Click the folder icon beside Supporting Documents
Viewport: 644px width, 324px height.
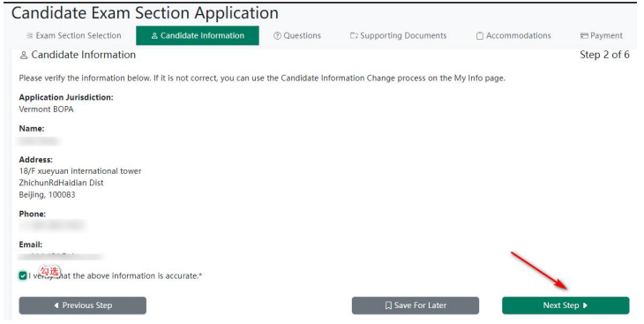coord(354,36)
